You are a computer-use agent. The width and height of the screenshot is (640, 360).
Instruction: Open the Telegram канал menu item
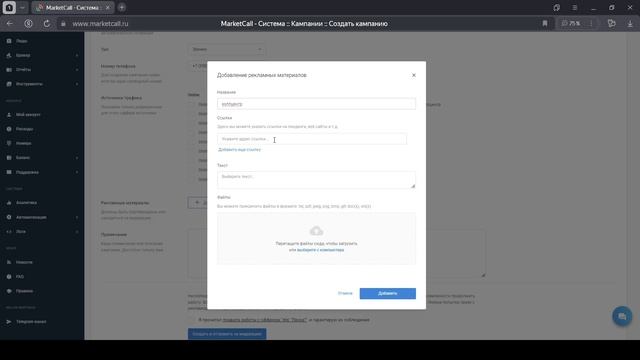click(x=31, y=322)
